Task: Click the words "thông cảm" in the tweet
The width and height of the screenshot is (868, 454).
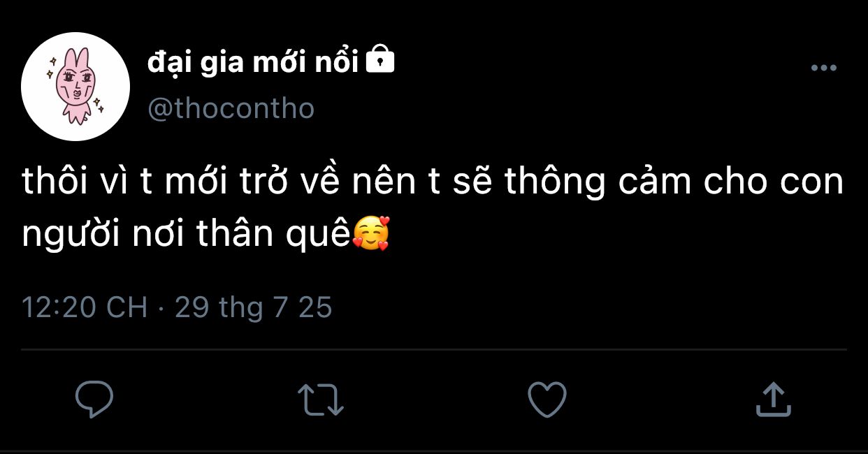Action: 598,182
